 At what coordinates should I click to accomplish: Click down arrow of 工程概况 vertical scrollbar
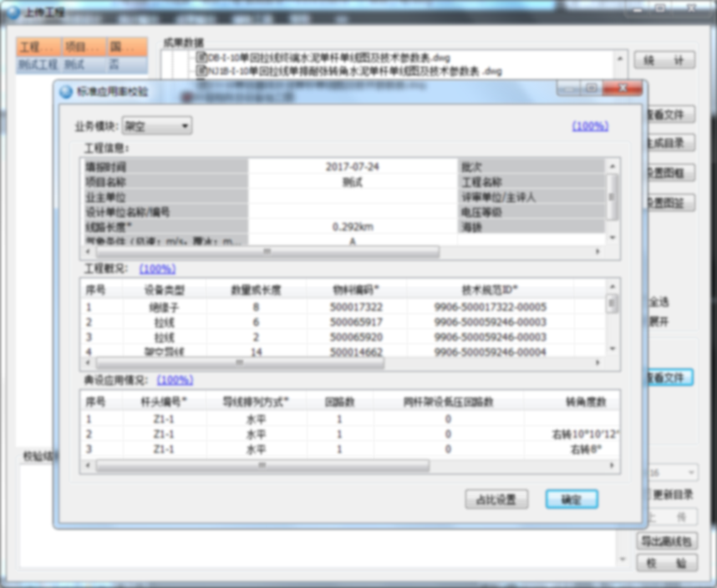[x=612, y=349]
